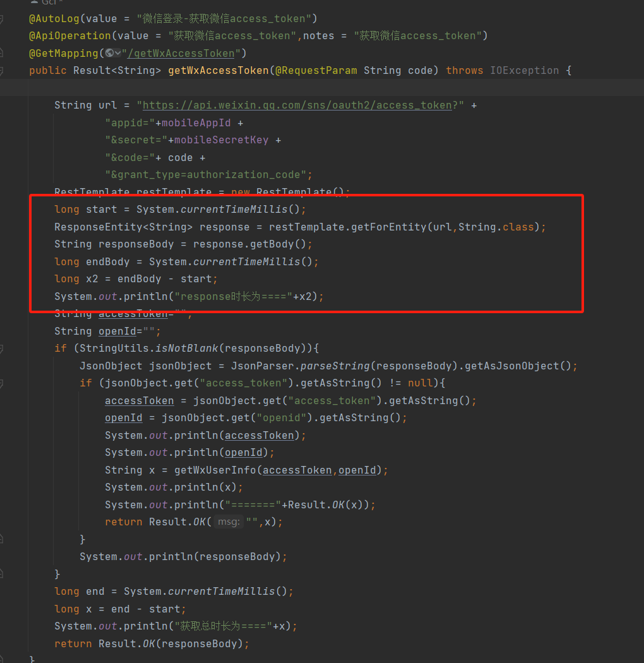
Task: Open the /getWxAccessToken mapping link
Action: 181,53
